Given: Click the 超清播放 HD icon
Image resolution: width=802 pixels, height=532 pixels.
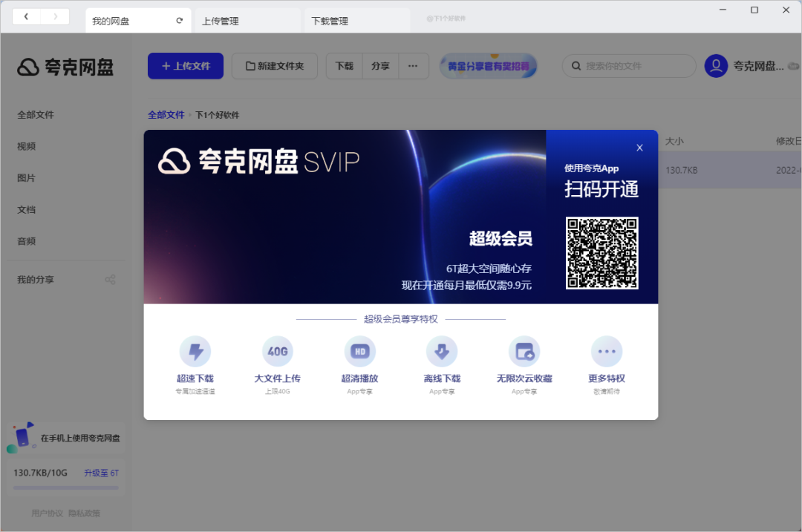Looking at the screenshot, I should pyautogui.click(x=360, y=352).
